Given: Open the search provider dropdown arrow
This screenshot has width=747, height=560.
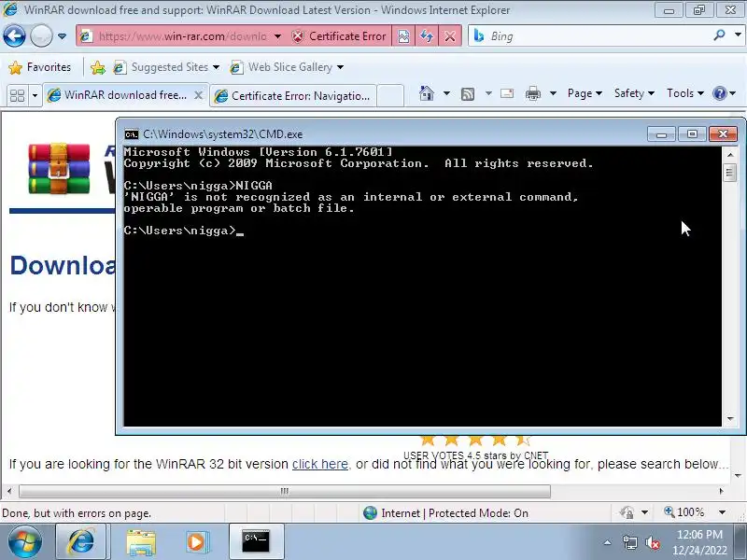Looking at the screenshot, I should [x=738, y=35].
